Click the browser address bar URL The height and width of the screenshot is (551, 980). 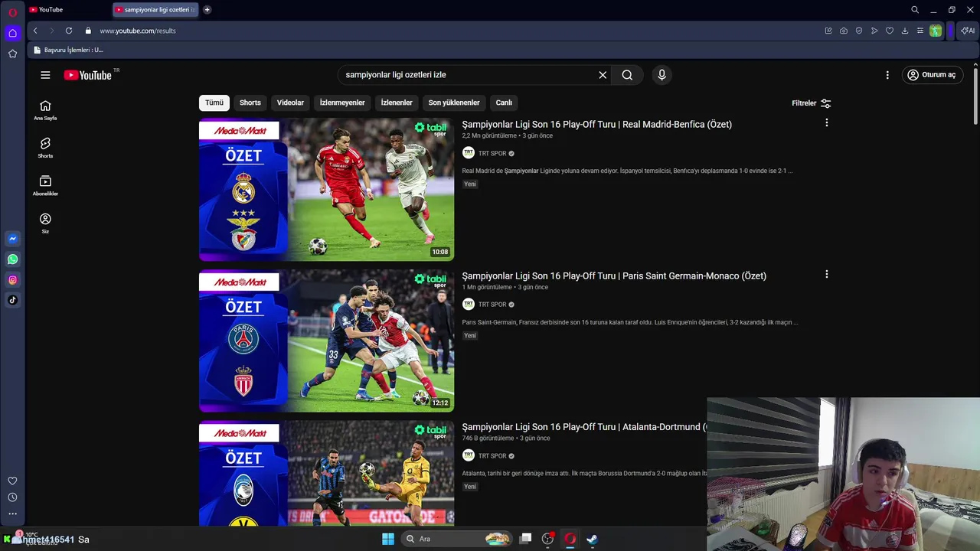click(x=138, y=31)
